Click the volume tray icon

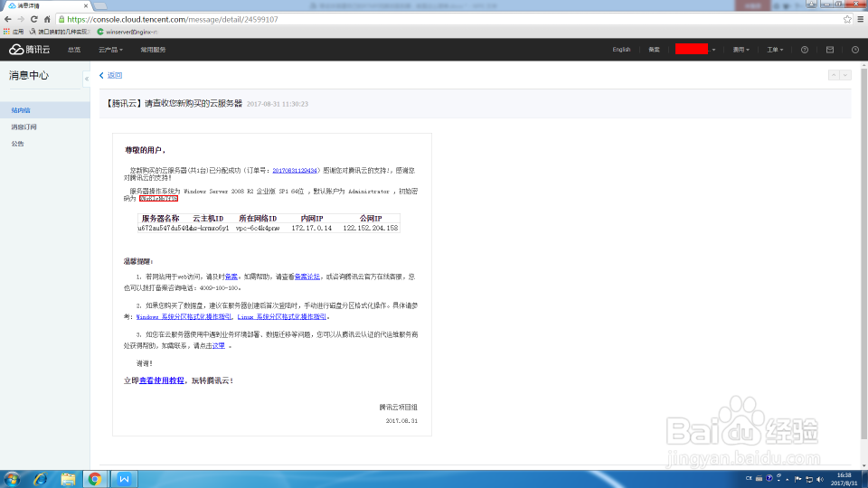click(820, 479)
